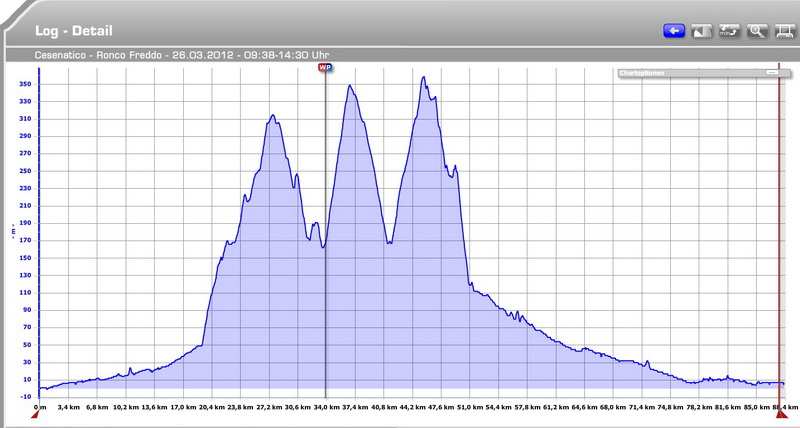
Task: Click the 51,0 km label on distance axis
Action: (469, 407)
